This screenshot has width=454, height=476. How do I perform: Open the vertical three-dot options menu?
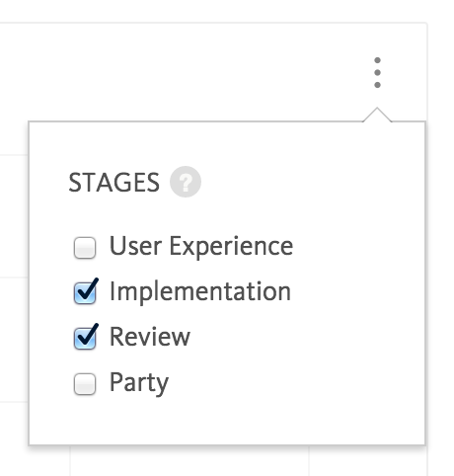click(377, 73)
